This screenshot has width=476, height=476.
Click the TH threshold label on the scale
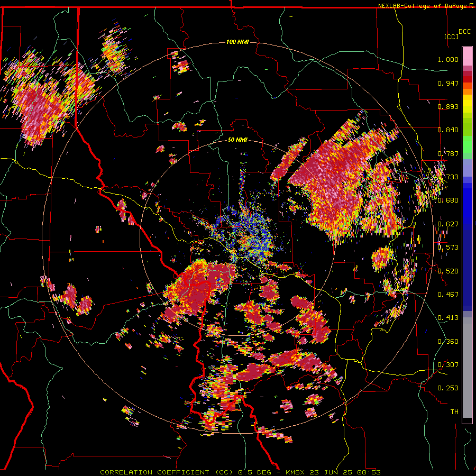[454, 412]
